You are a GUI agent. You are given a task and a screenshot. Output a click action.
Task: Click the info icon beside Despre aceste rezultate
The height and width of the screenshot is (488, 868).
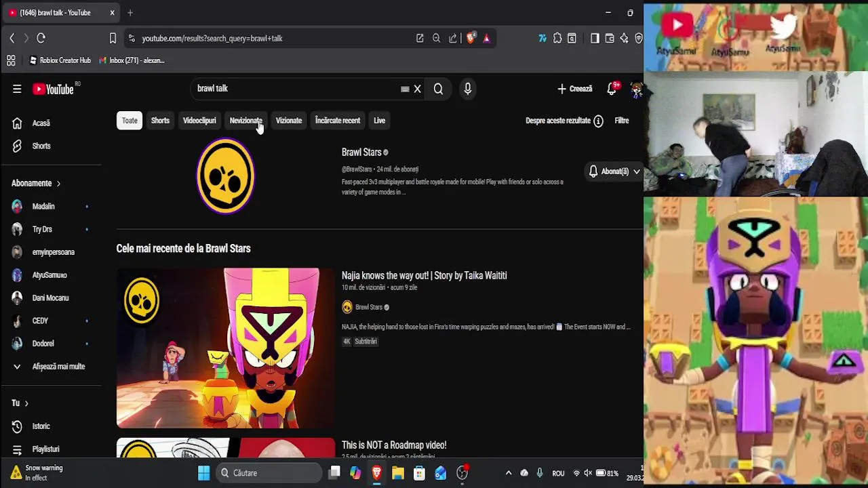point(598,121)
